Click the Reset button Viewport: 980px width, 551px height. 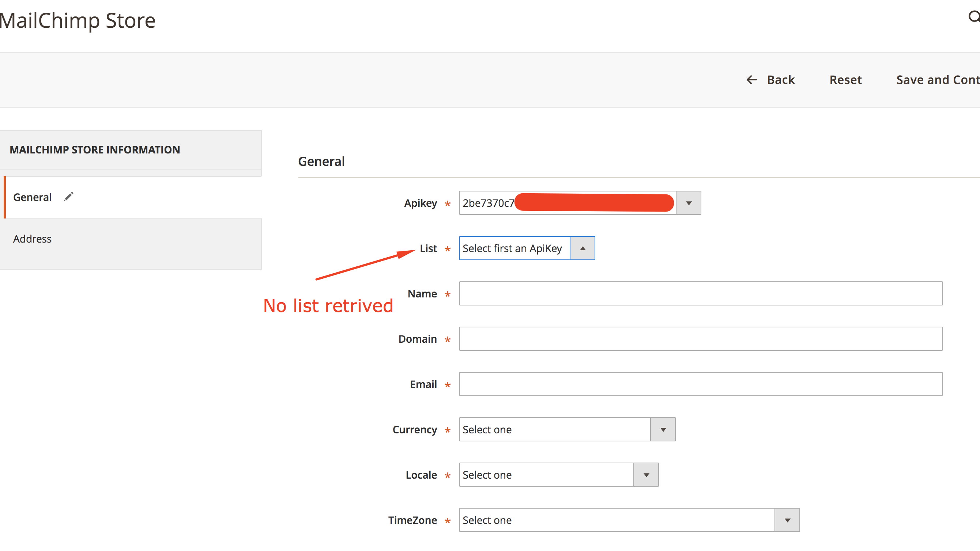click(845, 80)
